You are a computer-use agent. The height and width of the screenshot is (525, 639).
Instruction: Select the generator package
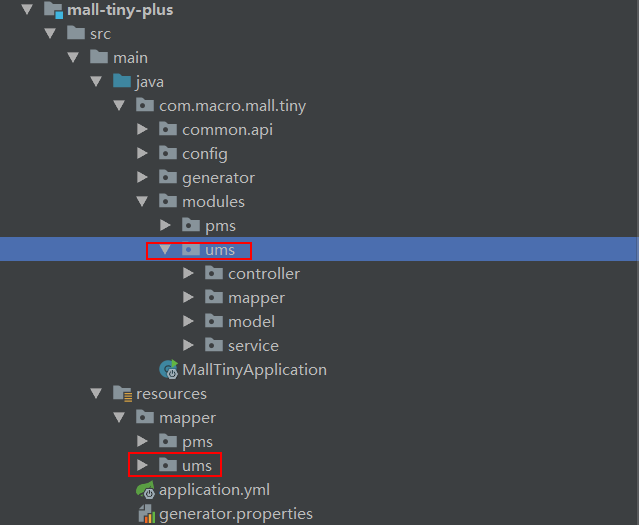(218, 178)
